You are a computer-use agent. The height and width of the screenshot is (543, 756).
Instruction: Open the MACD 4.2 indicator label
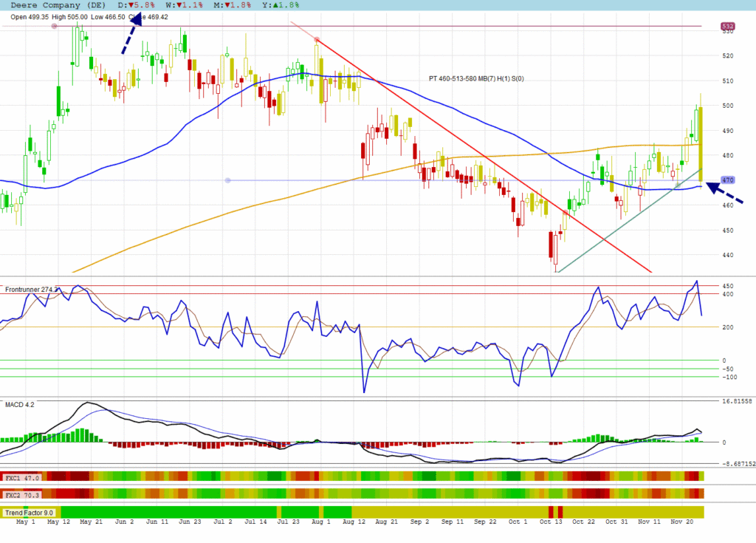pos(20,405)
